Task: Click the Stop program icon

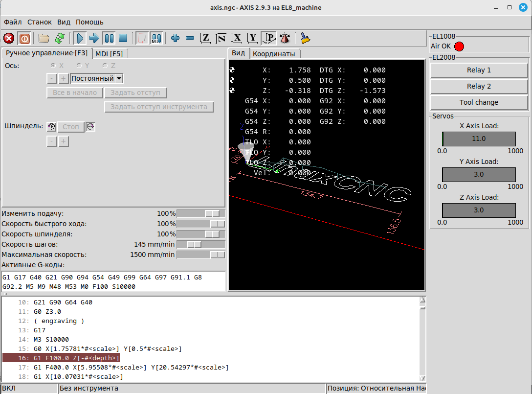Action: [x=123, y=38]
